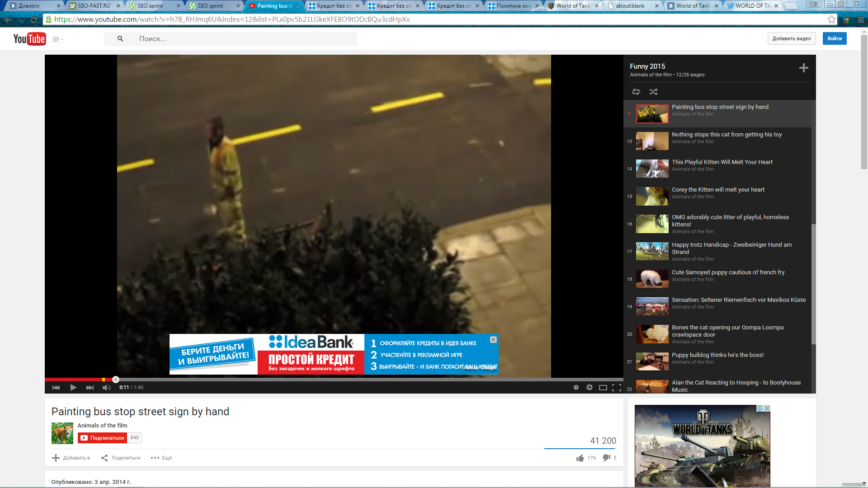Click the Войти sign-in button
Viewport: 868px width, 488px height.
pos(835,38)
